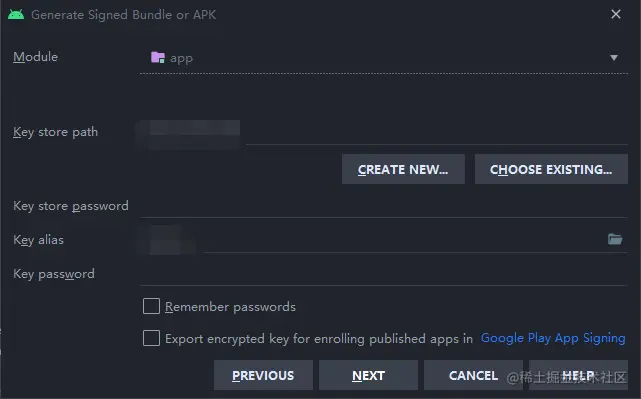Focus the Key password field

383,274
